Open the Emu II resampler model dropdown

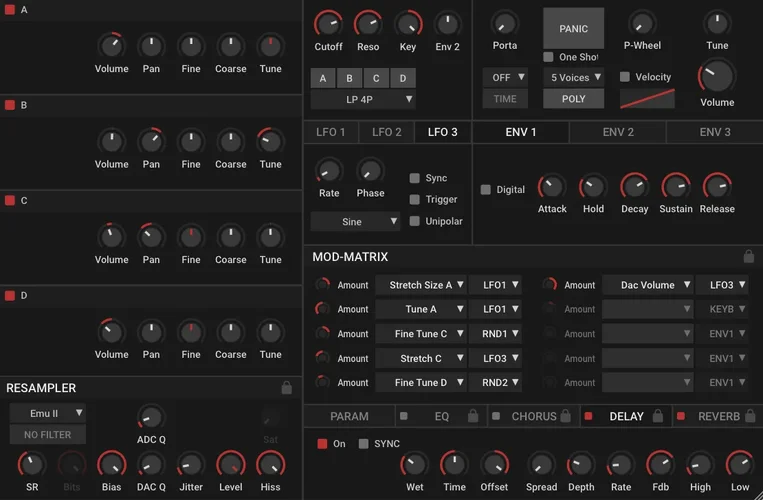coord(47,412)
